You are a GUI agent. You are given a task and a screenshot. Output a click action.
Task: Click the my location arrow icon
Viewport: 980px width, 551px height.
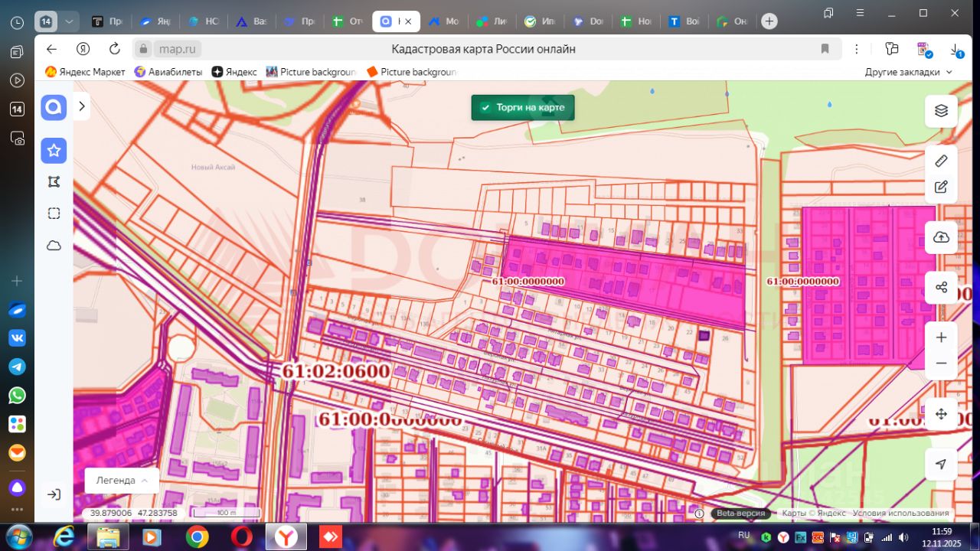tap(941, 465)
